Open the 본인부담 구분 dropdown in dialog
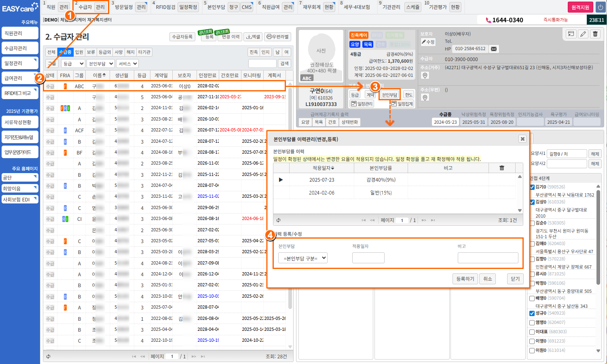 click(x=302, y=258)
